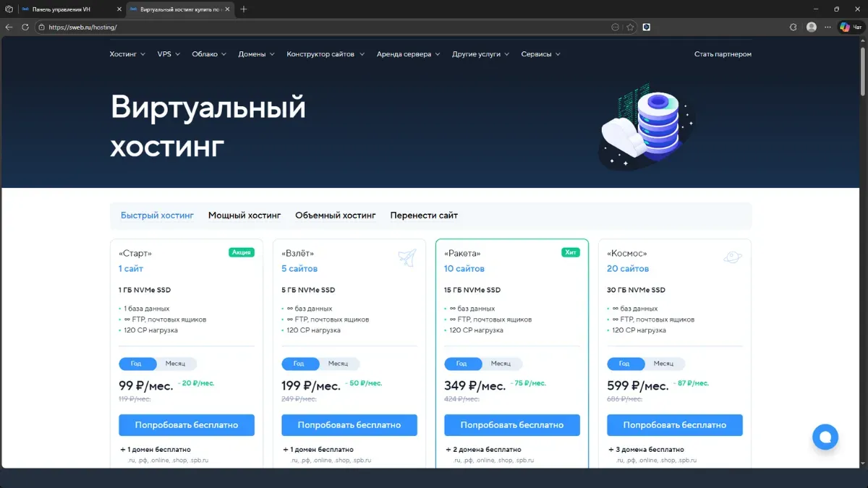Open the chat support bubble
Image resolution: width=868 pixels, height=488 pixels.
click(x=825, y=437)
